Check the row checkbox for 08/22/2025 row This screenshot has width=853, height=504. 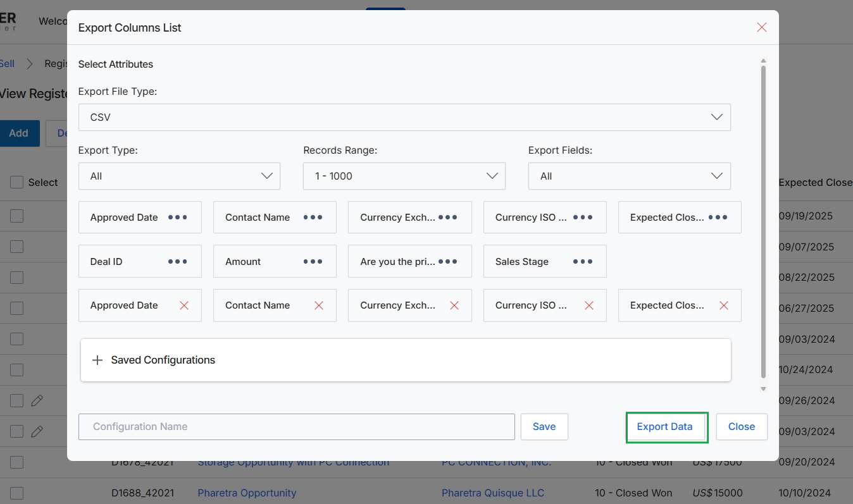tap(16, 278)
